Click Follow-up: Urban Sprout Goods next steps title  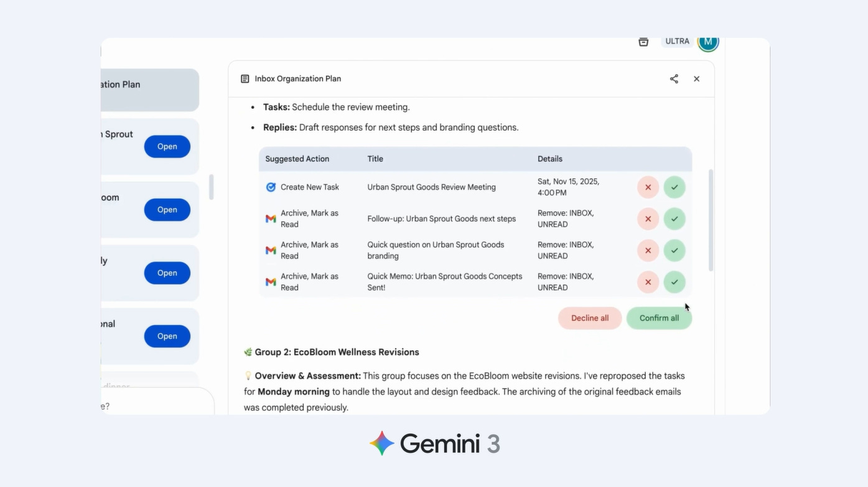coord(441,219)
